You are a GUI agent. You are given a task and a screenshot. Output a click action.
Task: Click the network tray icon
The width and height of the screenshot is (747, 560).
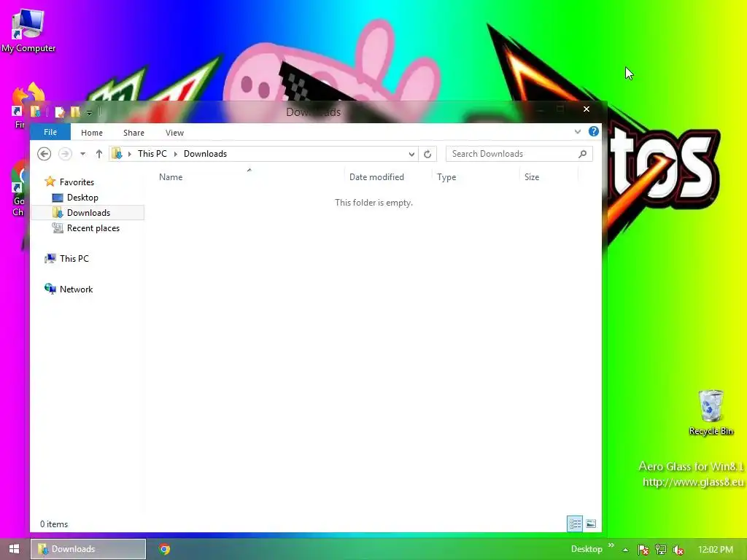660,550
